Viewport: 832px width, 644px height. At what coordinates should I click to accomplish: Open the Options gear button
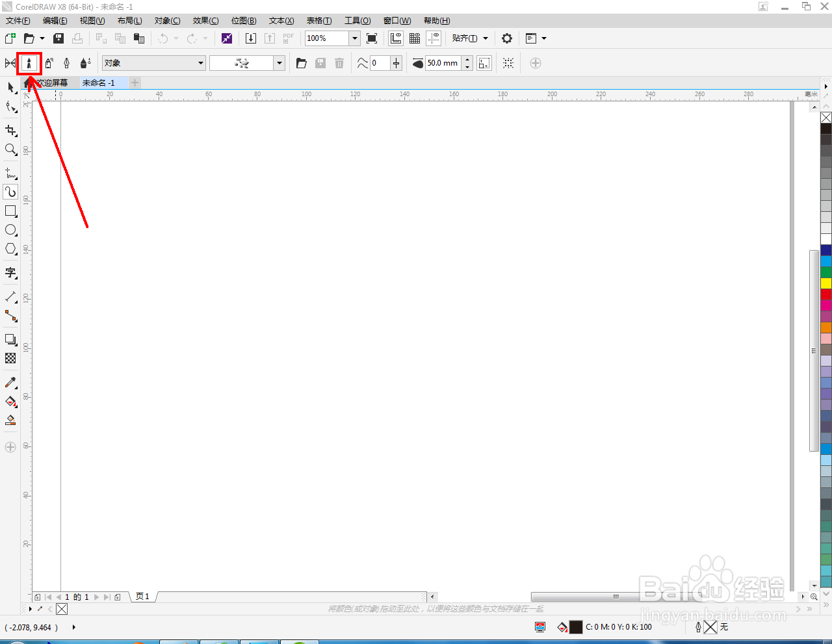click(507, 38)
